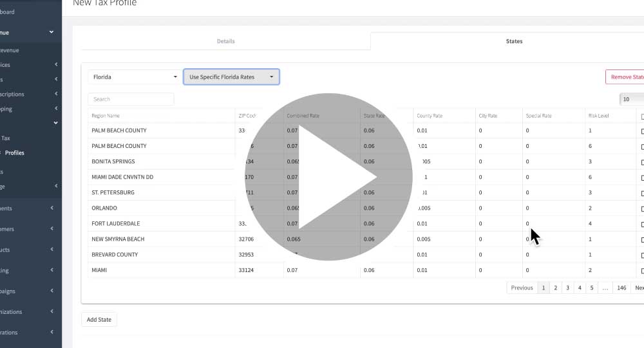644x348 pixels.
Task: Open the Use Specific Florida Rates dropdown
Action: click(231, 77)
